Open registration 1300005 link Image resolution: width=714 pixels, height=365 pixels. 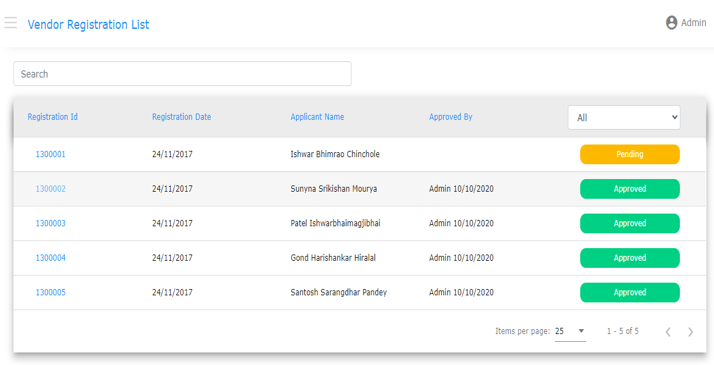(x=51, y=293)
